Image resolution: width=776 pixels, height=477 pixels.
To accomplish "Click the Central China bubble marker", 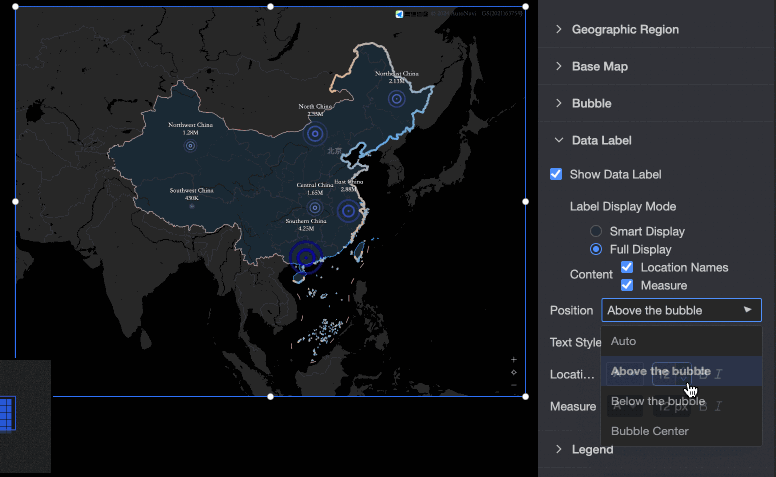I will point(315,208).
